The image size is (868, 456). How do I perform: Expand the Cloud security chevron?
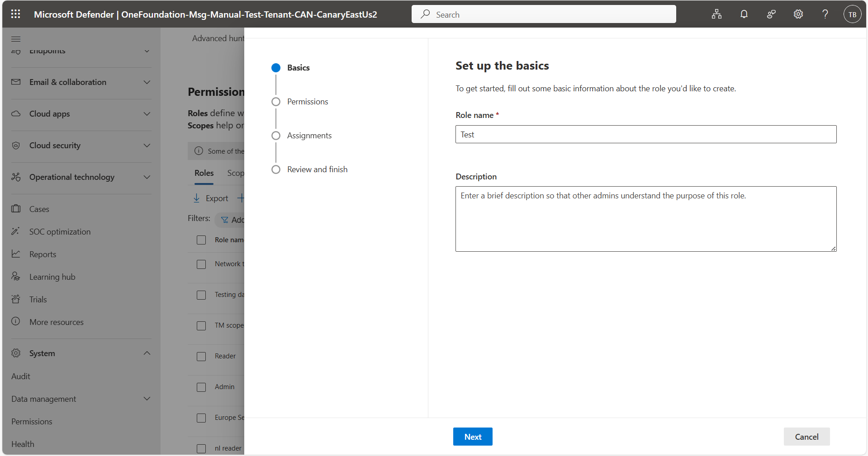147,145
